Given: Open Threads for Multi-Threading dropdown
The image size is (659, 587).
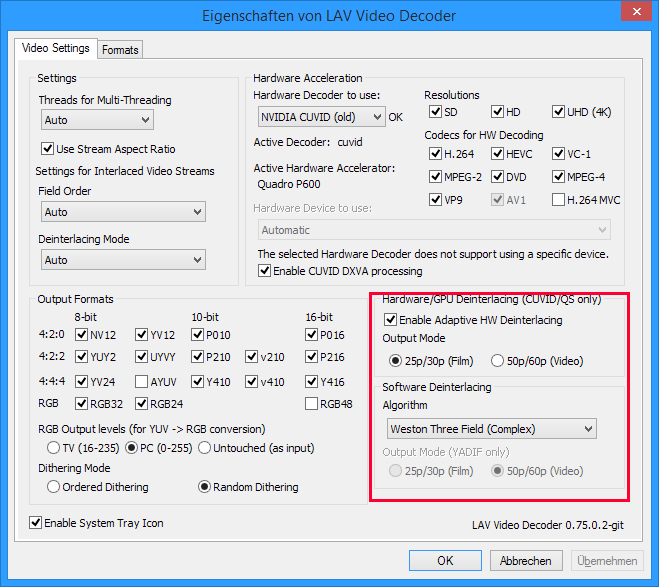Looking at the screenshot, I should (x=96, y=120).
